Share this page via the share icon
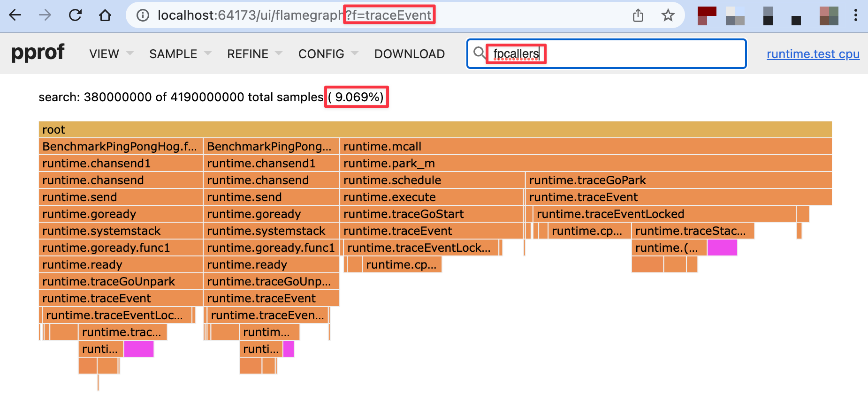Screen dimensions: 868x405 coord(638,15)
